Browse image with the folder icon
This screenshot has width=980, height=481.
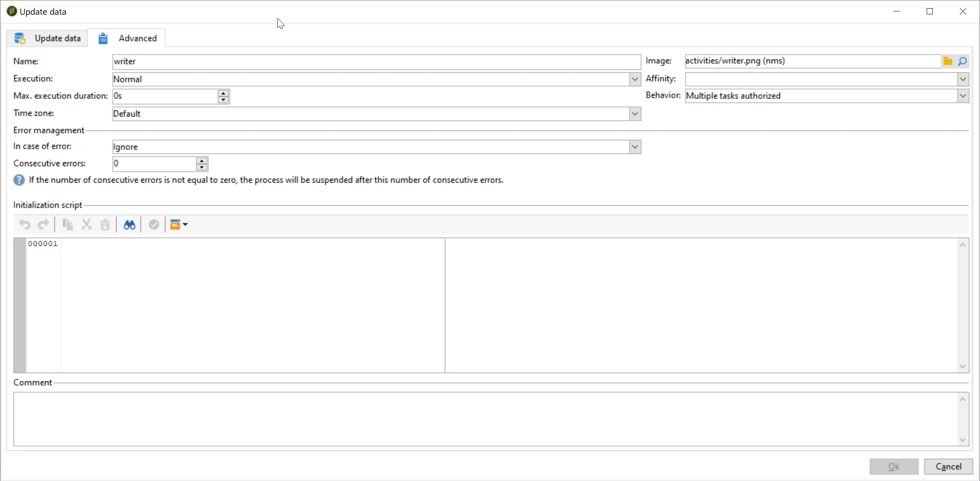948,61
